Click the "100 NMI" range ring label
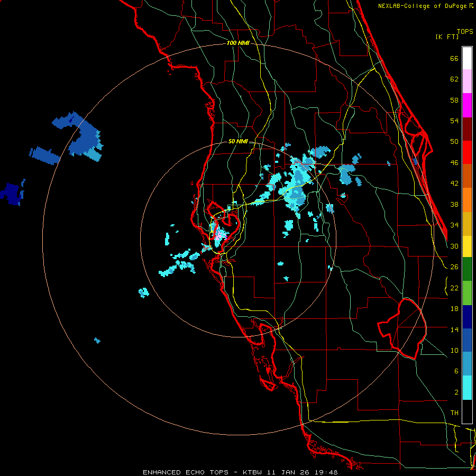This screenshot has height=476, width=476. pos(239,43)
